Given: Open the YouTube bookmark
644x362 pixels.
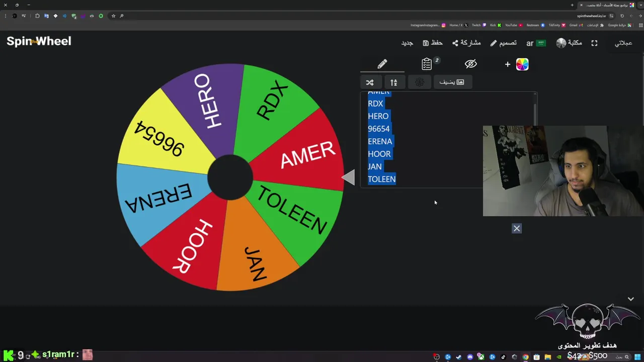Looking at the screenshot, I should [x=514, y=25].
